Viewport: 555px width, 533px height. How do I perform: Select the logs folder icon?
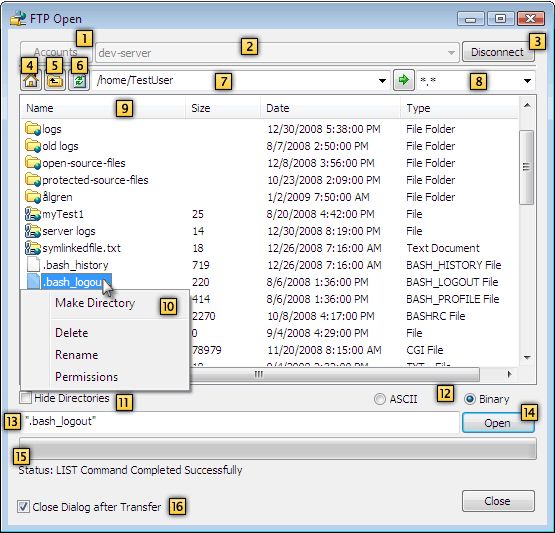click(33, 128)
